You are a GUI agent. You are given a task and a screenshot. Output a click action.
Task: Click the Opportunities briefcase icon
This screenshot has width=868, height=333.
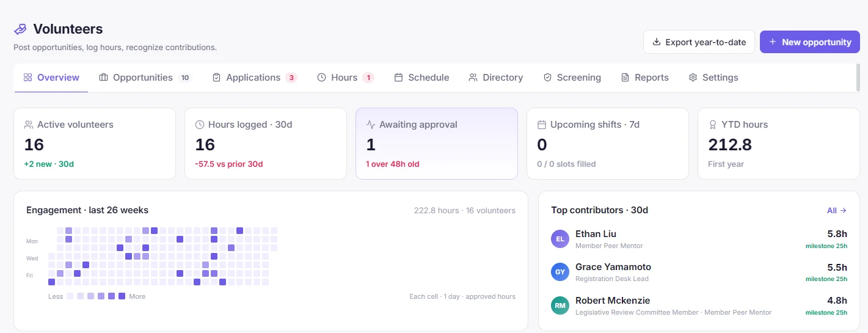click(103, 78)
